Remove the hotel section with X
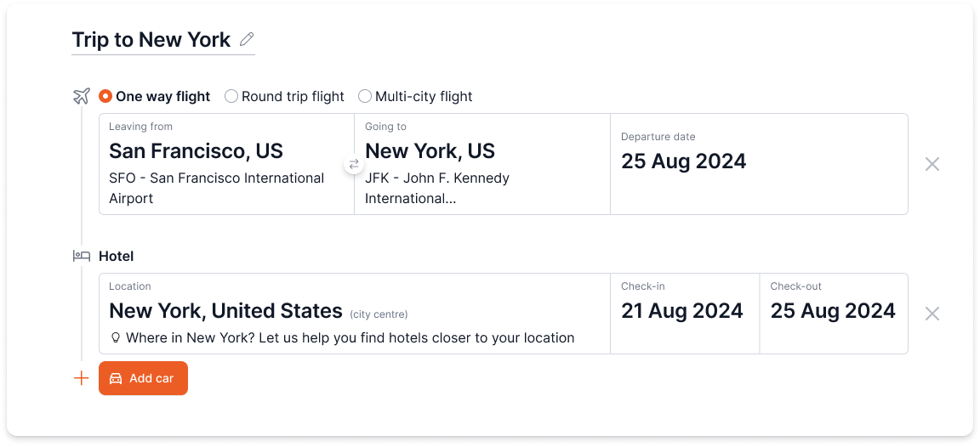Viewport: 980px width, 447px height. pos(932,314)
